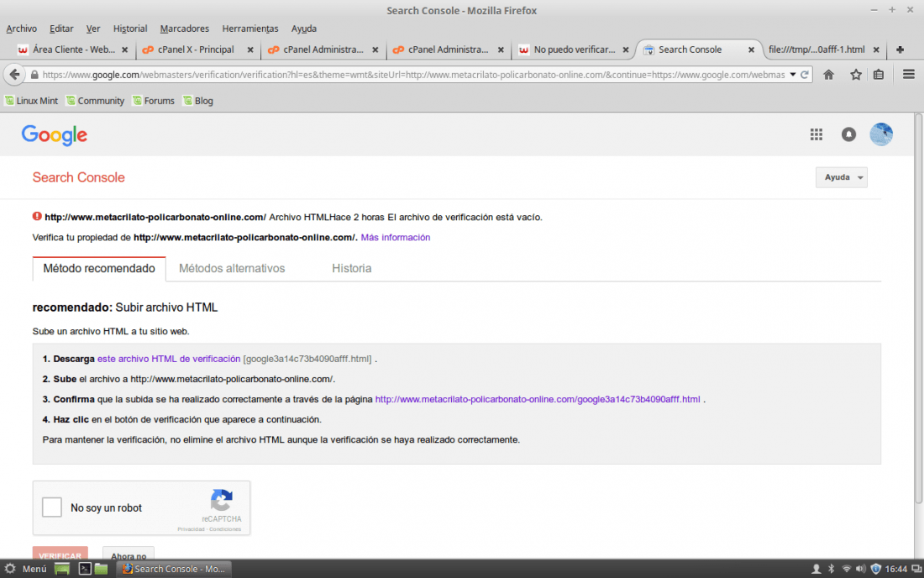Check the No soy un robot checkbox
924x578 pixels.
tap(52, 507)
